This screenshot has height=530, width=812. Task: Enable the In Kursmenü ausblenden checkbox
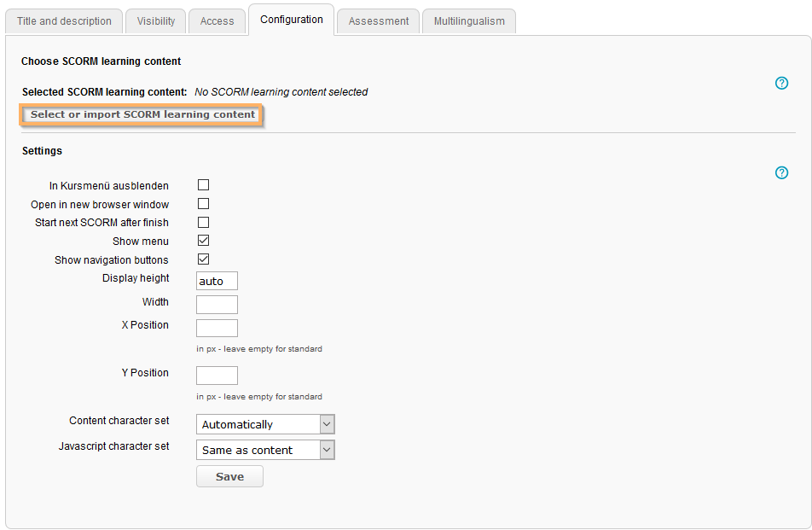[203, 185]
